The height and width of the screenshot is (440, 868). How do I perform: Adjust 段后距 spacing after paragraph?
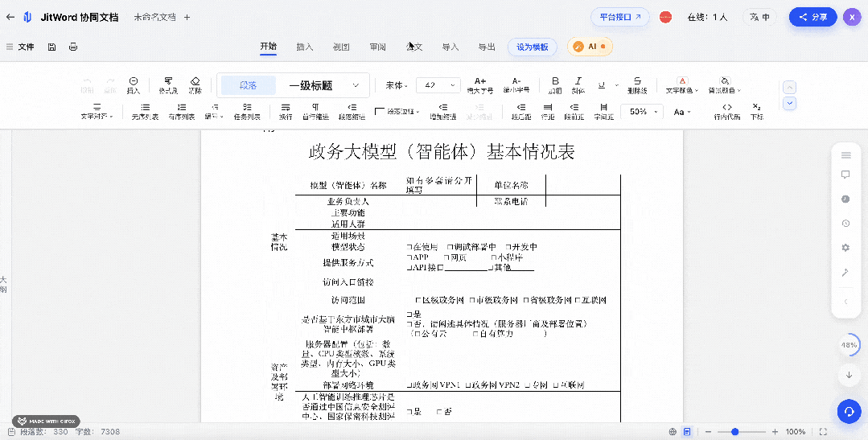[x=521, y=111]
